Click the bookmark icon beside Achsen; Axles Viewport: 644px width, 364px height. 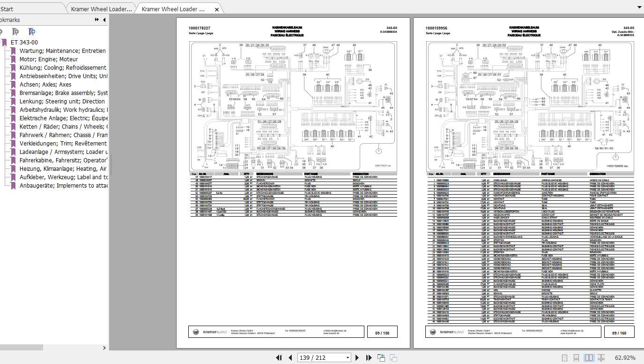pos(14,85)
